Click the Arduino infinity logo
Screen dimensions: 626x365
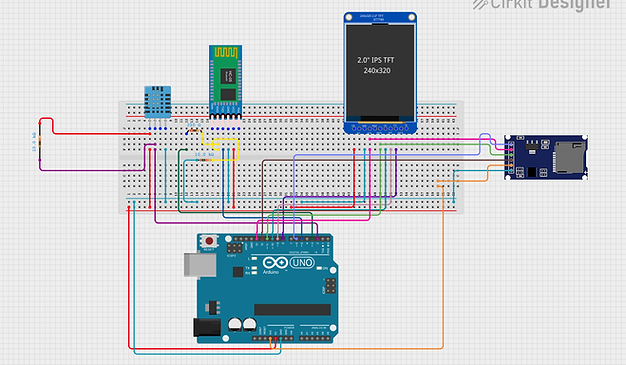pos(275,263)
